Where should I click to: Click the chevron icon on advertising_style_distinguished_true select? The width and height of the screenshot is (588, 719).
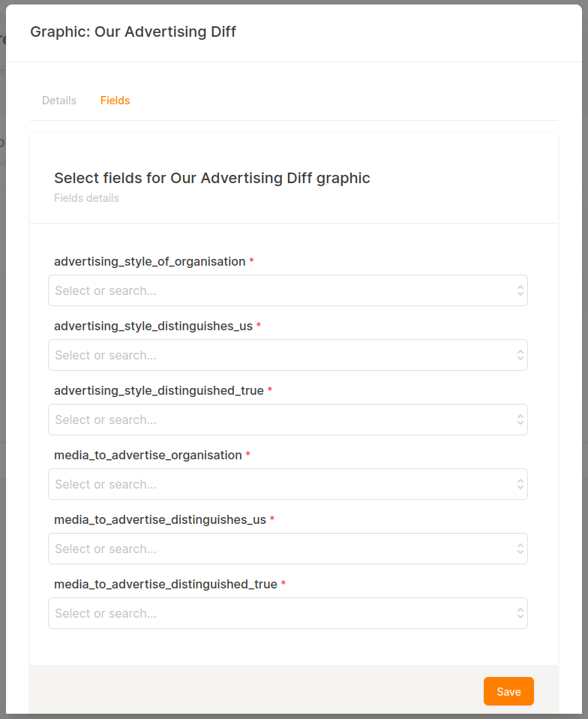coord(520,420)
